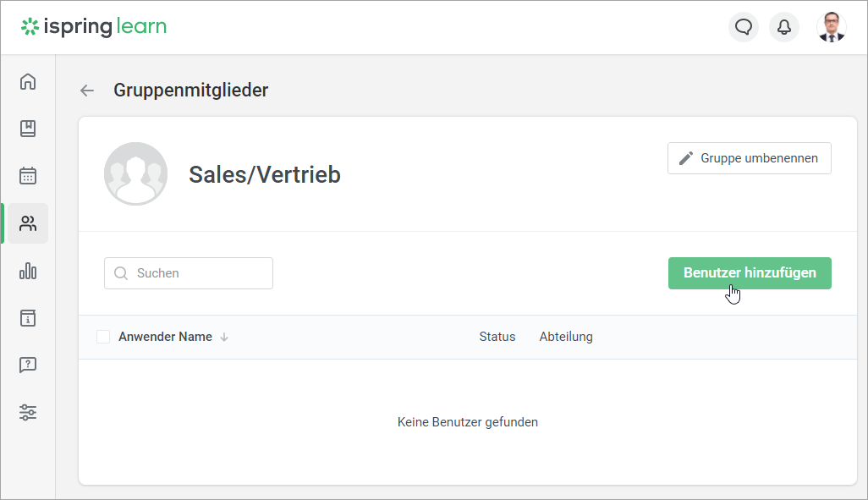868x500 pixels.
Task: Click the Benutzer hinzufügen button
Action: pos(750,273)
